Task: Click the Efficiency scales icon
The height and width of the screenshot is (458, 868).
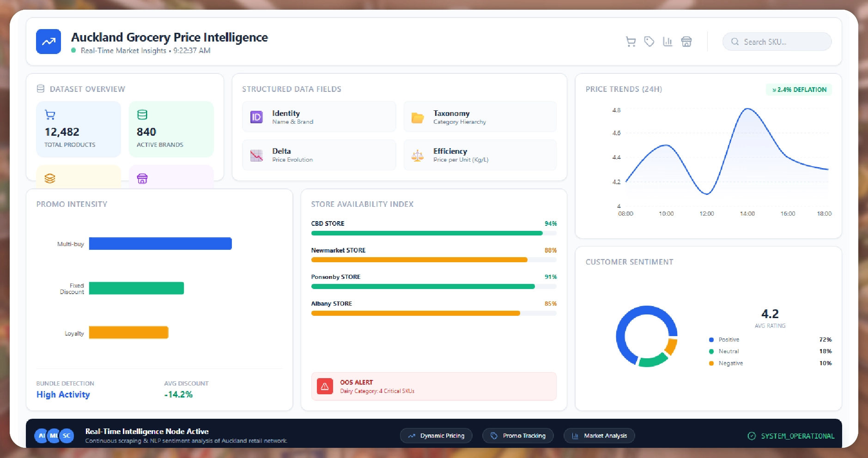Action: coord(418,156)
